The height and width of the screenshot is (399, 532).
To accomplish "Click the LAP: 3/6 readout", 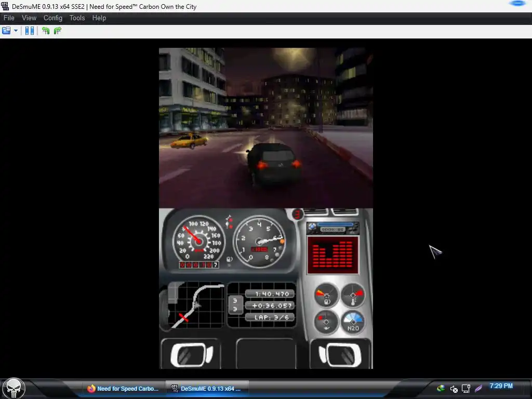I will [270, 317].
